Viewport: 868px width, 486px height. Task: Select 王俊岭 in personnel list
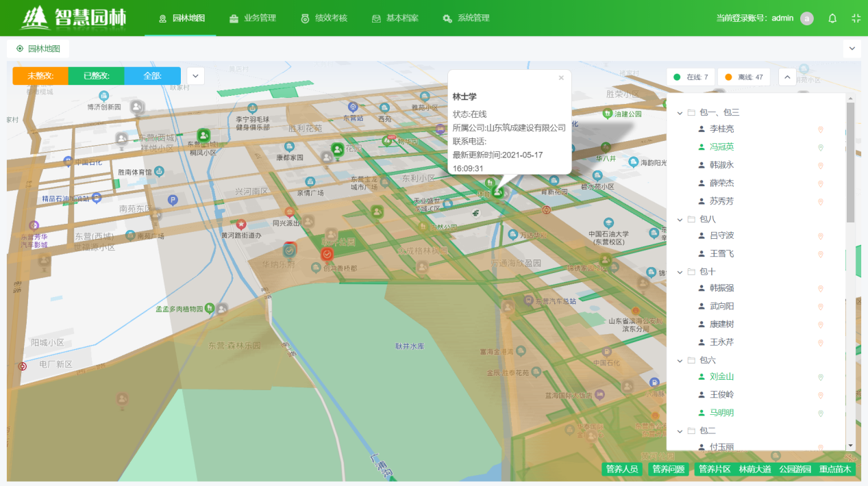click(721, 395)
